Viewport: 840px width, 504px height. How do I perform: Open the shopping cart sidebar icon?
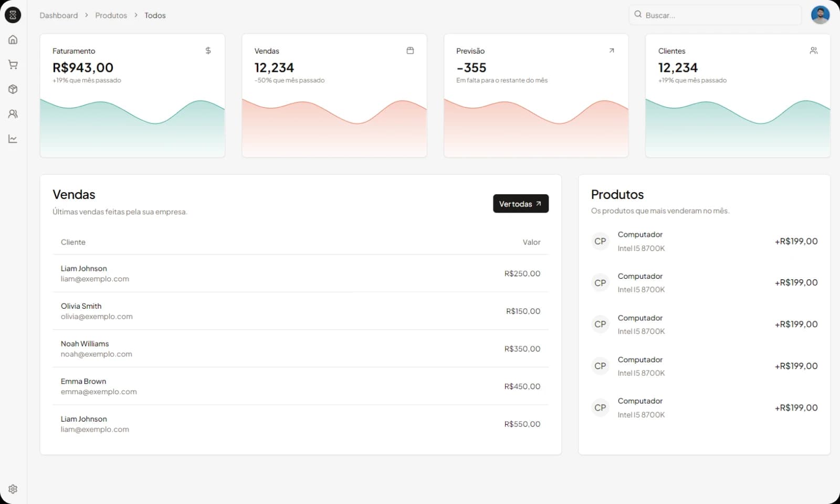coord(13,65)
